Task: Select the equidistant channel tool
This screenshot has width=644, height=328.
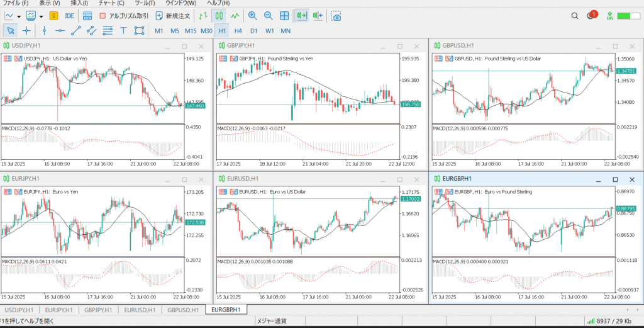Action: 92,30
